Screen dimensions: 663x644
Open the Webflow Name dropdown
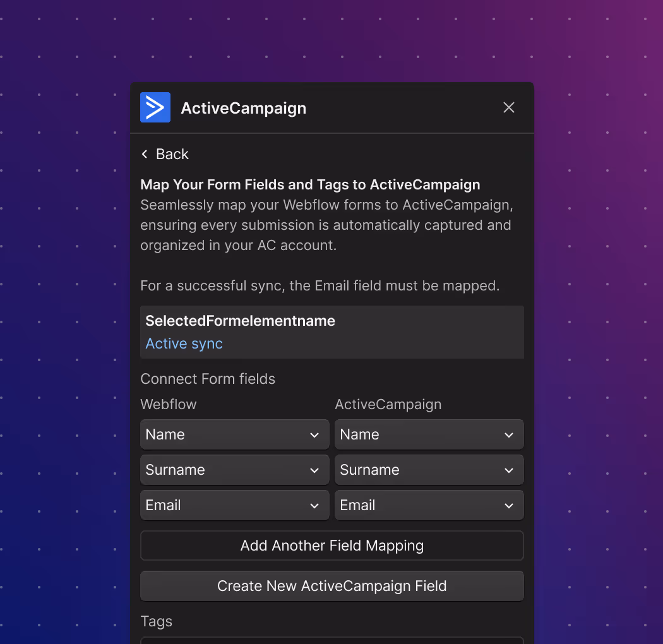pos(235,434)
